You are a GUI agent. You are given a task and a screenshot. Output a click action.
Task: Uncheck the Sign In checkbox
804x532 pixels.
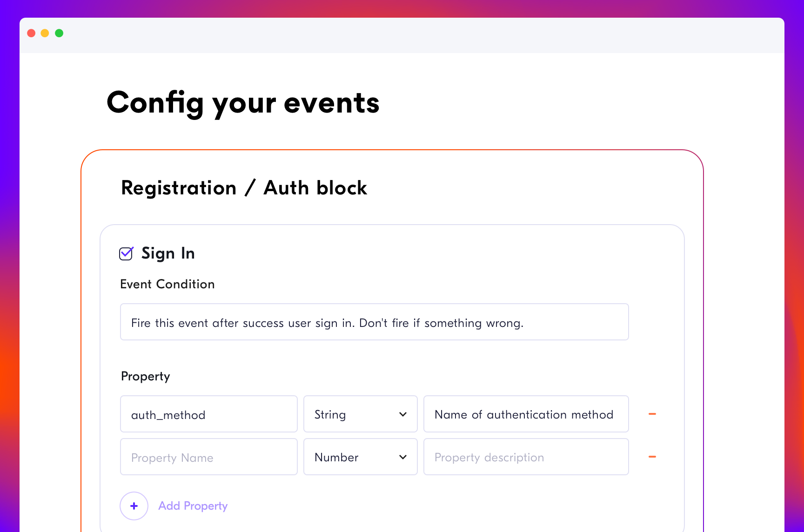tap(126, 253)
